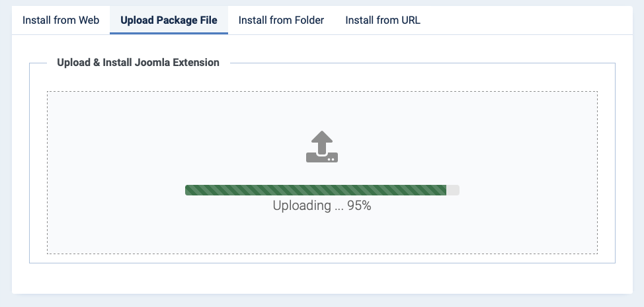Viewport: 644px width, 307px height.
Task: Click the light blue page background below the panel
Action: pyautogui.click(x=322, y=301)
